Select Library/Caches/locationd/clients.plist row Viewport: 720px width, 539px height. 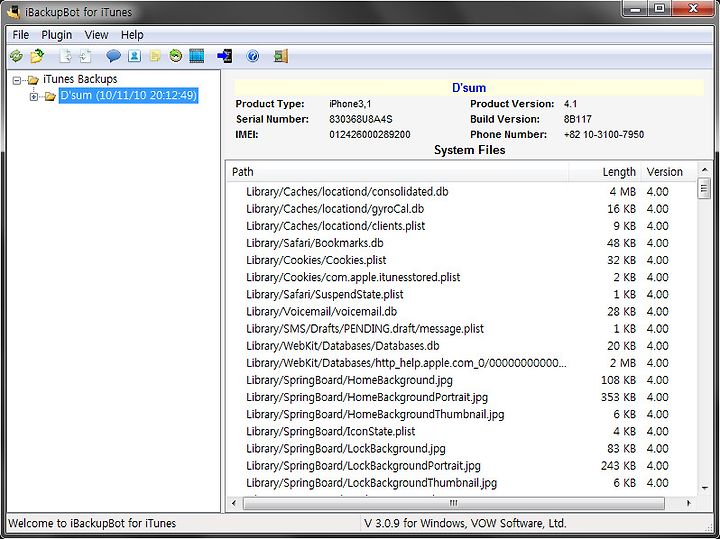tap(461, 226)
